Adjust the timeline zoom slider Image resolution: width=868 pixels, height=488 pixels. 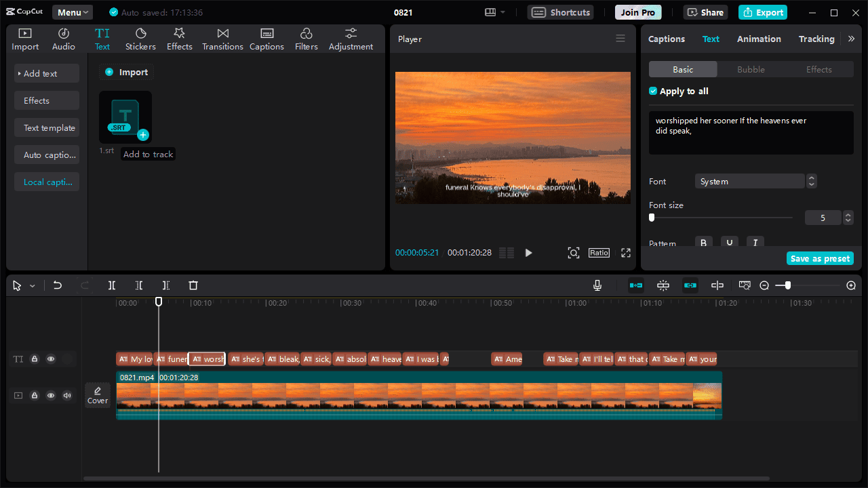[787, 285]
